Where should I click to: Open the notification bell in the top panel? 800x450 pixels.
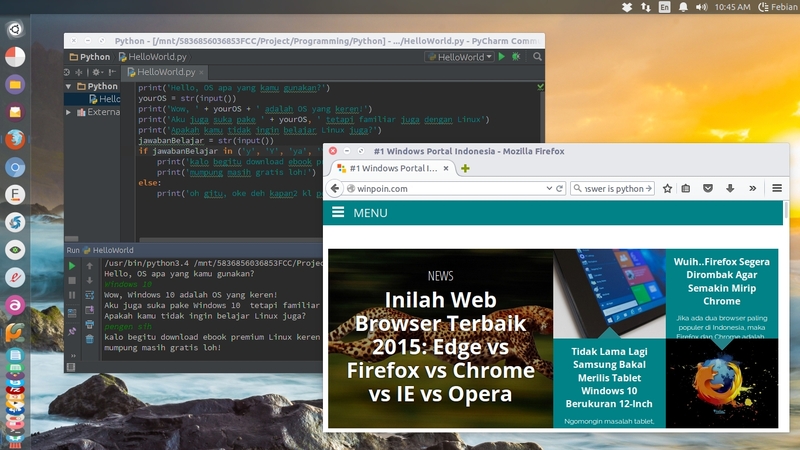tap(683, 7)
